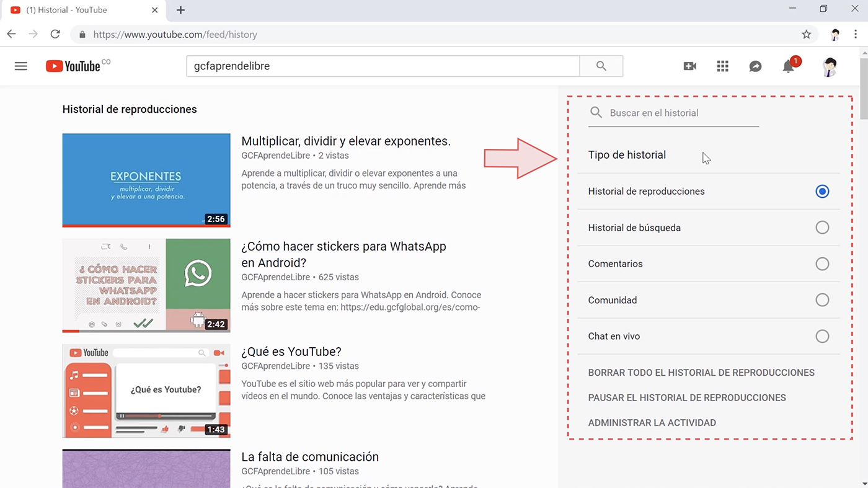Click the WhatsApp stickers video thumbnail

tap(146, 285)
